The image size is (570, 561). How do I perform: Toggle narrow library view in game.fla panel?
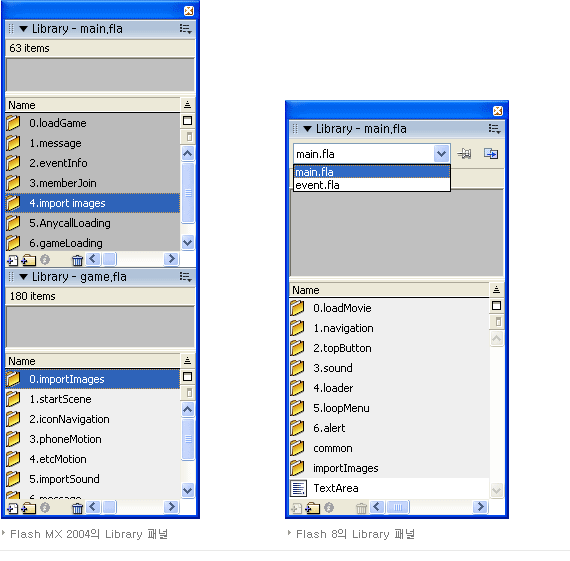click(189, 393)
